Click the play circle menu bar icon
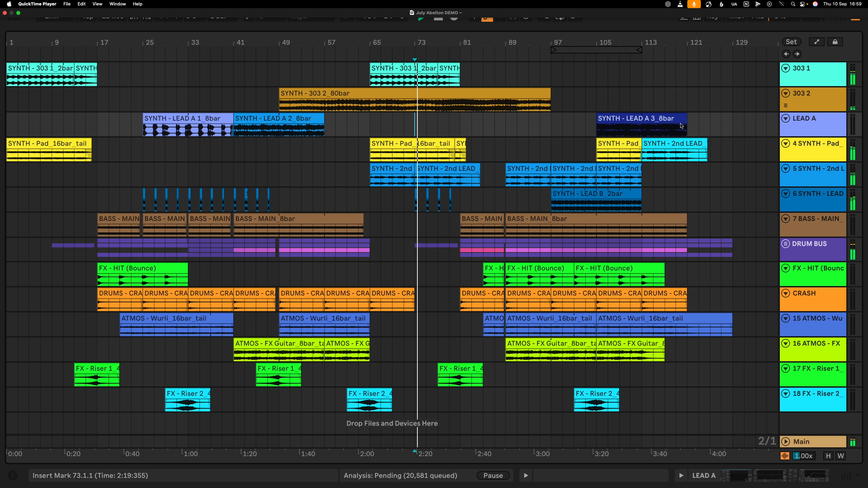 (x=769, y=4)
